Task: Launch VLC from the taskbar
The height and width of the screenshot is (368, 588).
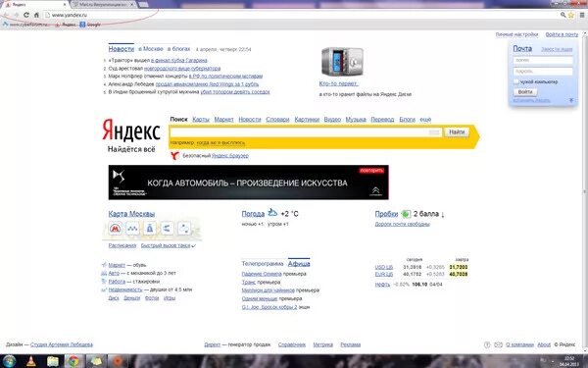Action: coord(31,361)
